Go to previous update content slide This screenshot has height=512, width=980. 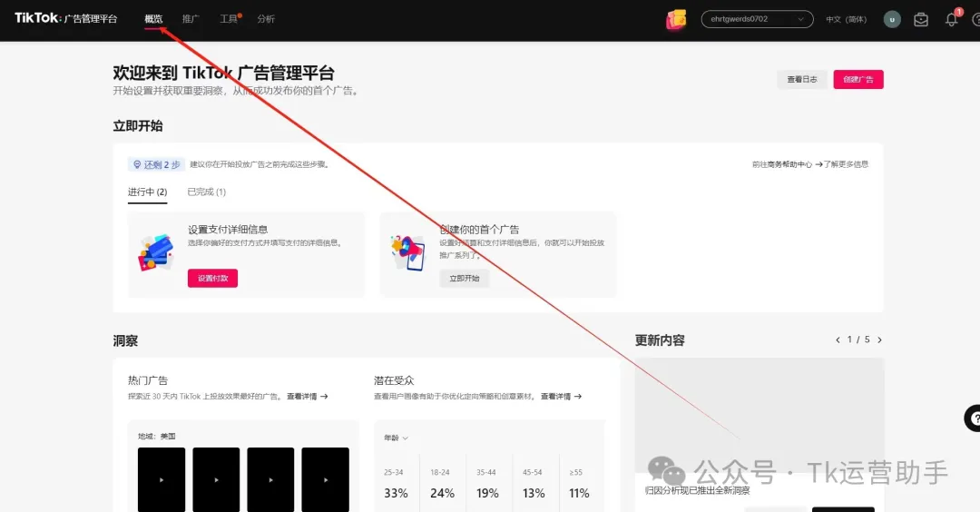coord(838,340)
